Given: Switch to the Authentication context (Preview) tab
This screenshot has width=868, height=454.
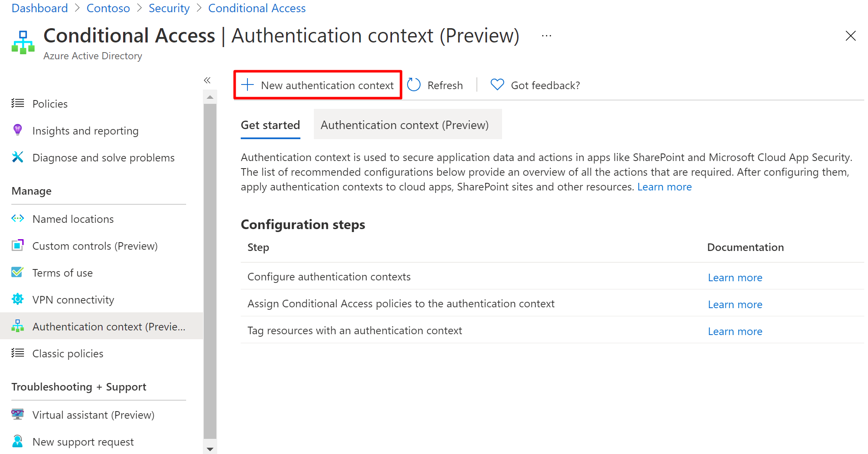Looking at the screenshot, I should [x=405, y=125].
